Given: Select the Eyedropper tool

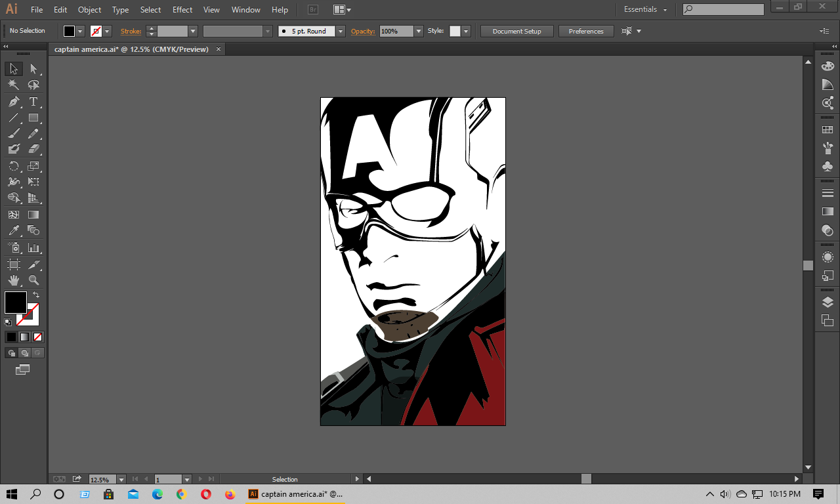Looking at the screenshot, I should 14,230.
